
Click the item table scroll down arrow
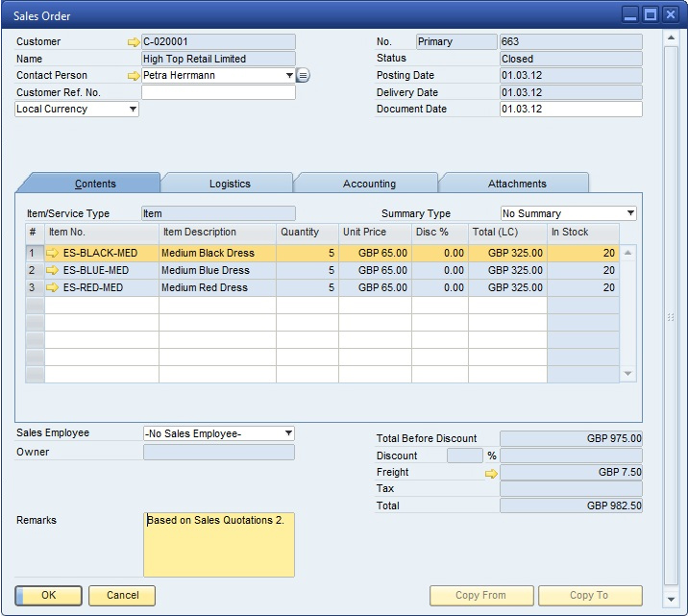click(628, 374)
